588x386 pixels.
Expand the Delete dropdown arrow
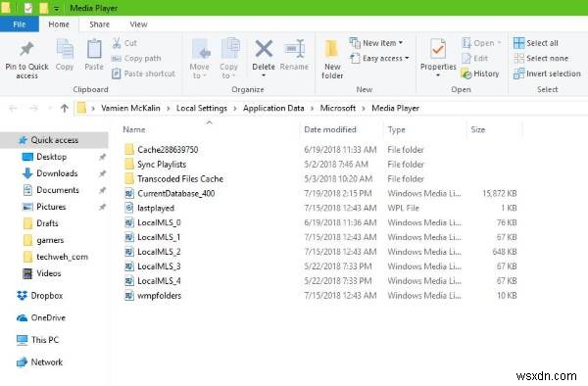(264, 75)
